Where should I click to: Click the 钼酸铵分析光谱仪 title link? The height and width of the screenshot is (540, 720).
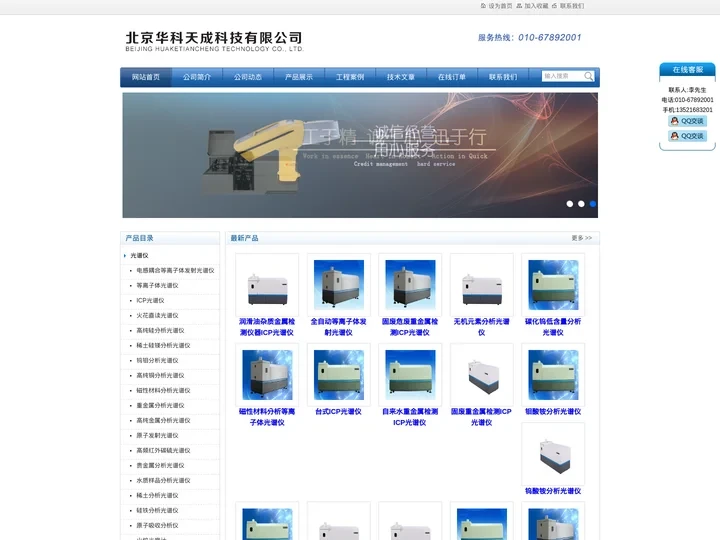coord(553,412)
